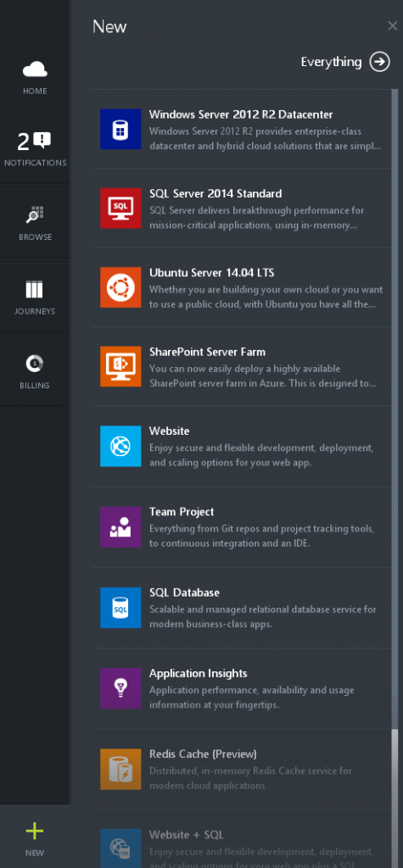Click Website secure flexible development description
The height and width of the screenshot is (868, 403).
(x=261, y=455)
